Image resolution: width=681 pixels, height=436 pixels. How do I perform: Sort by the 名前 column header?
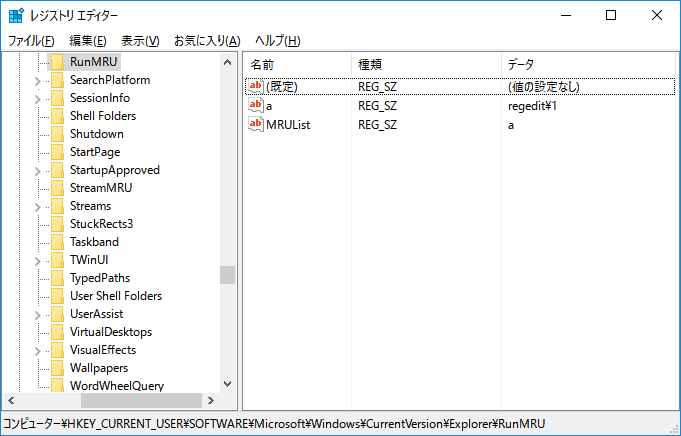point(297,65)
